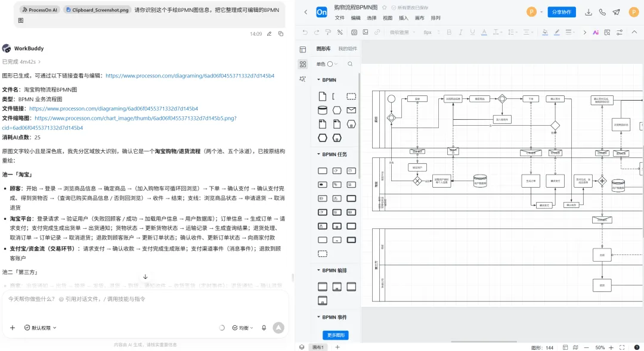
Task: Open the 文件 menu
Action: [x=340, y=18]
